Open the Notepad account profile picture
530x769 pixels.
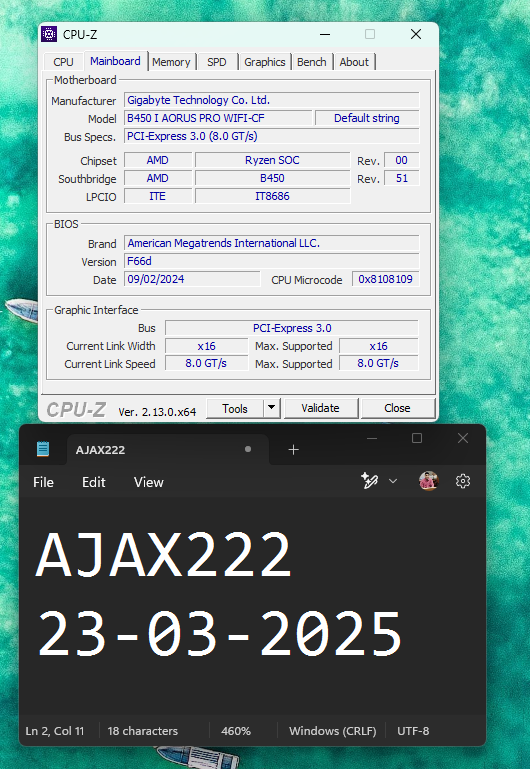[x=429, y=481]
